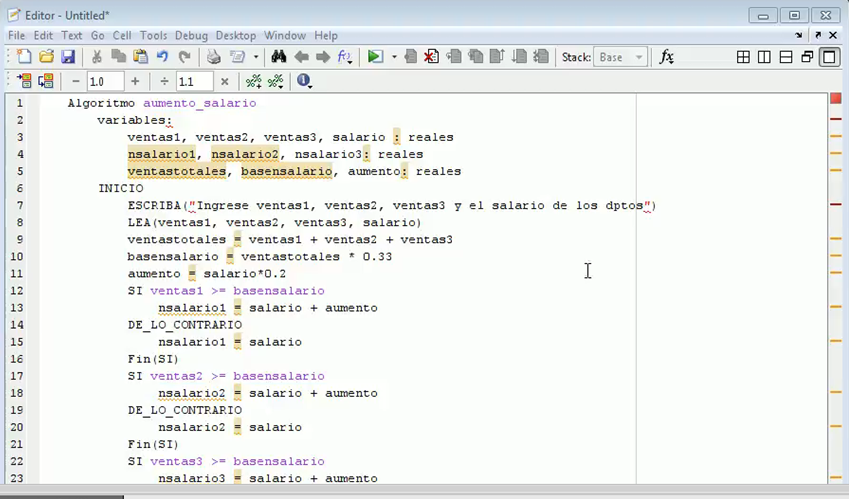This screenshot has width=849, height=499.
Task: Expand the print options dropdown arrow
Action: [256, 57]
